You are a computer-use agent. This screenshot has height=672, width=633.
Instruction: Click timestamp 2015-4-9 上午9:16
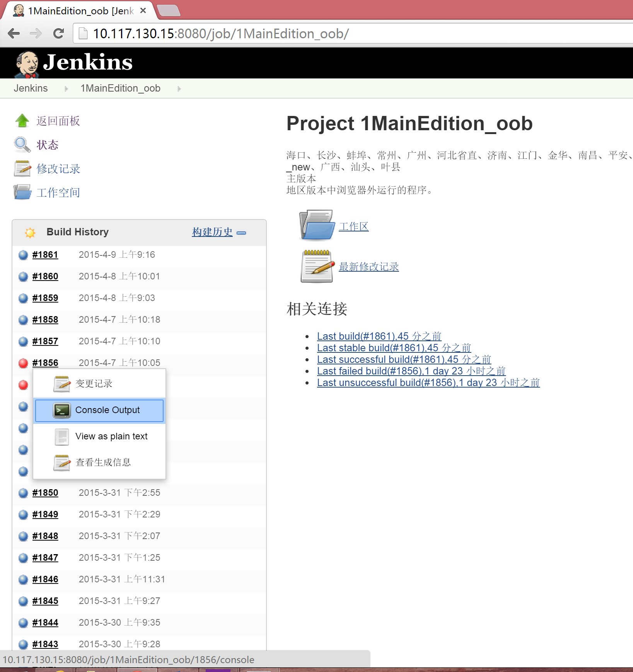pos(117,255)
